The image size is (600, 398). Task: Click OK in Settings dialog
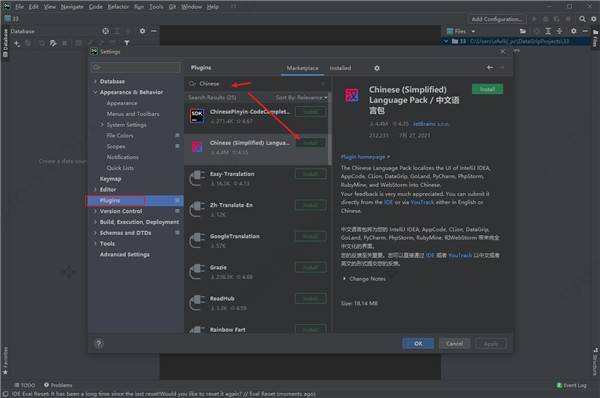point(418,344)
